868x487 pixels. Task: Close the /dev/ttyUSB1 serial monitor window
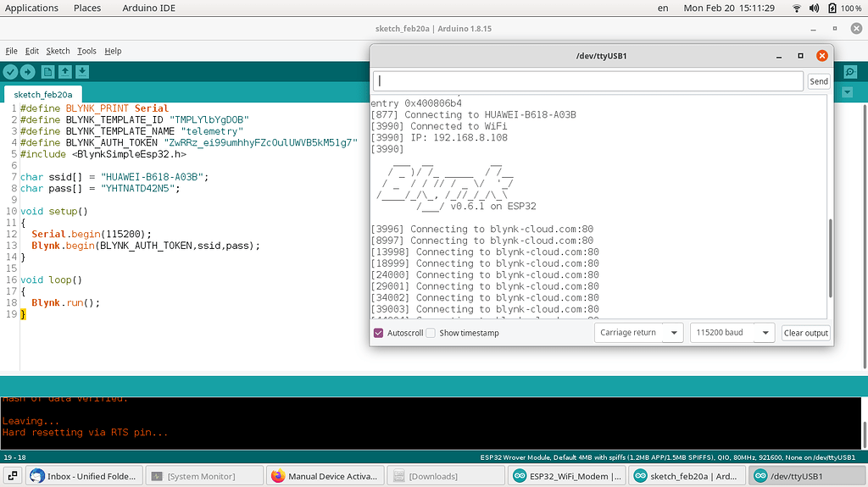[822, 56]
